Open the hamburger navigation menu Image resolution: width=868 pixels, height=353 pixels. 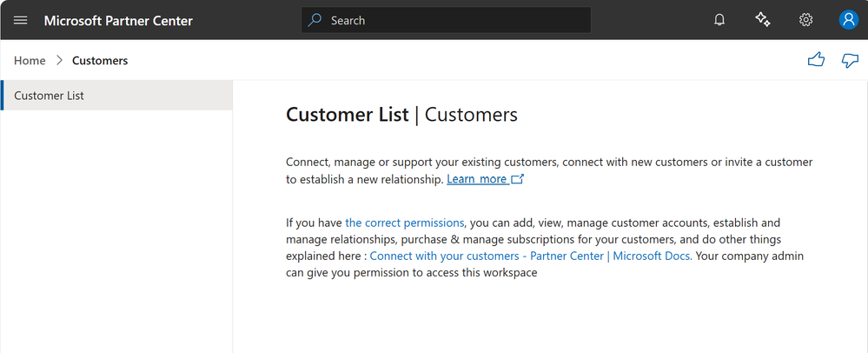[x=21, y=20]
